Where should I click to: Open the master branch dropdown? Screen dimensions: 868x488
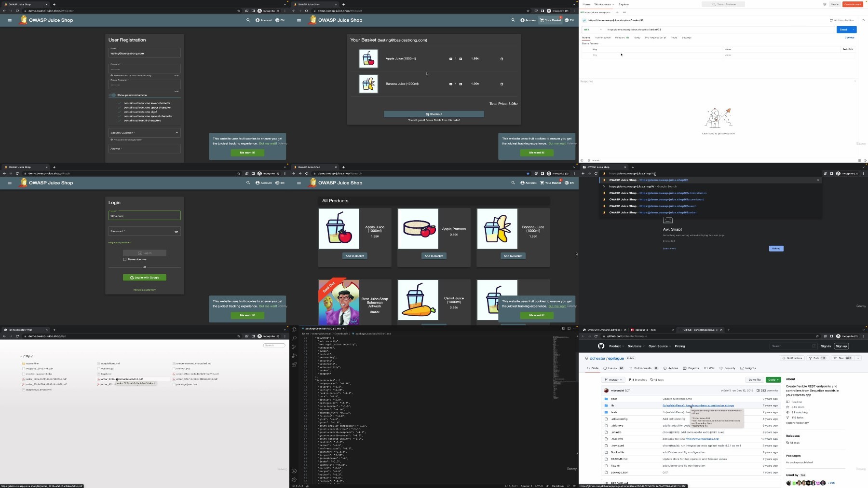click(x=613, y=380)
